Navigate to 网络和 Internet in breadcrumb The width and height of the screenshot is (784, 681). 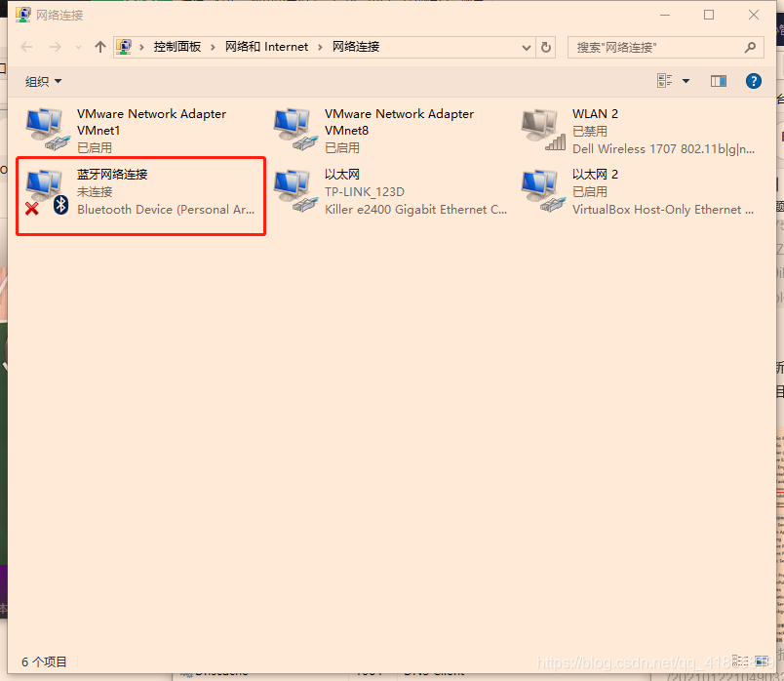[x=266, y=47]
